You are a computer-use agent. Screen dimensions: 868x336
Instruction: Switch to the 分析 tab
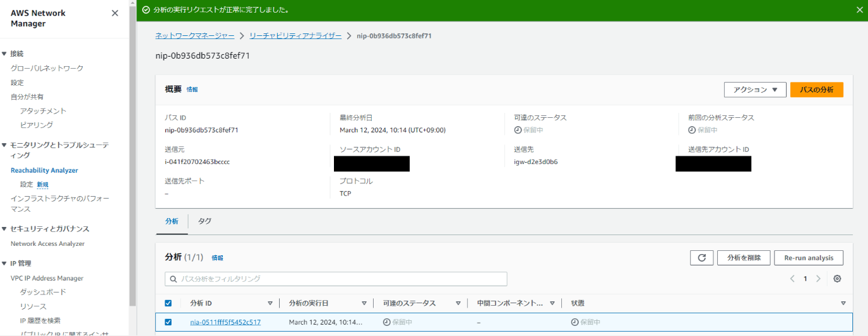coord(172,221)
